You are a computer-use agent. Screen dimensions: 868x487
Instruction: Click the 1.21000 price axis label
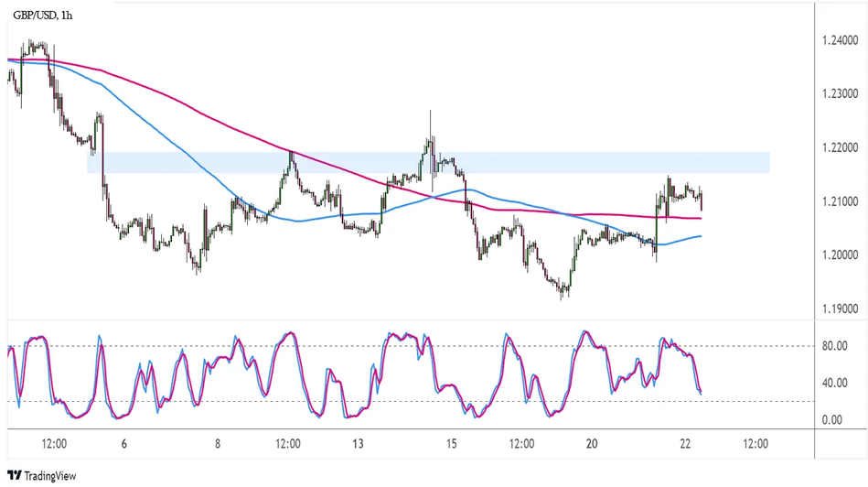[x=841, y=201]
